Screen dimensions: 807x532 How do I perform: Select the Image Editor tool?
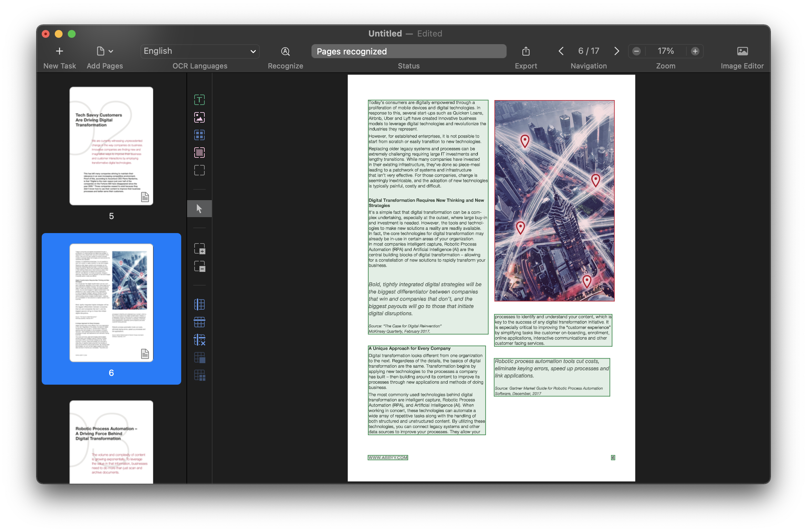742,51
